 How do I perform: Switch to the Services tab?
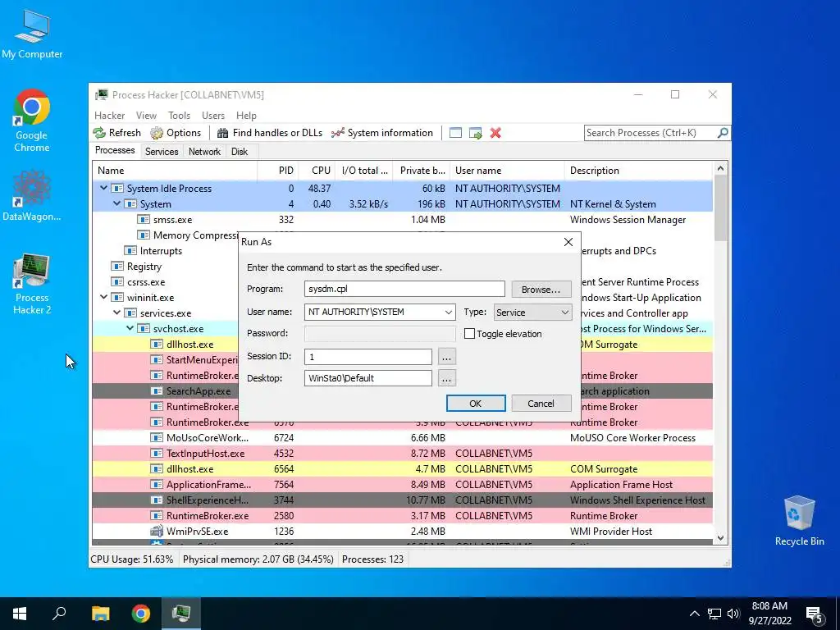click(162, 152)
